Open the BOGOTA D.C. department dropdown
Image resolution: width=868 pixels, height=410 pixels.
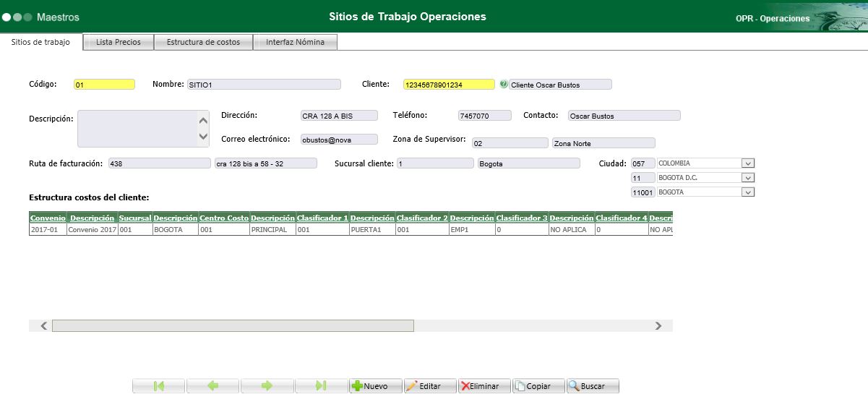[748, 178]
